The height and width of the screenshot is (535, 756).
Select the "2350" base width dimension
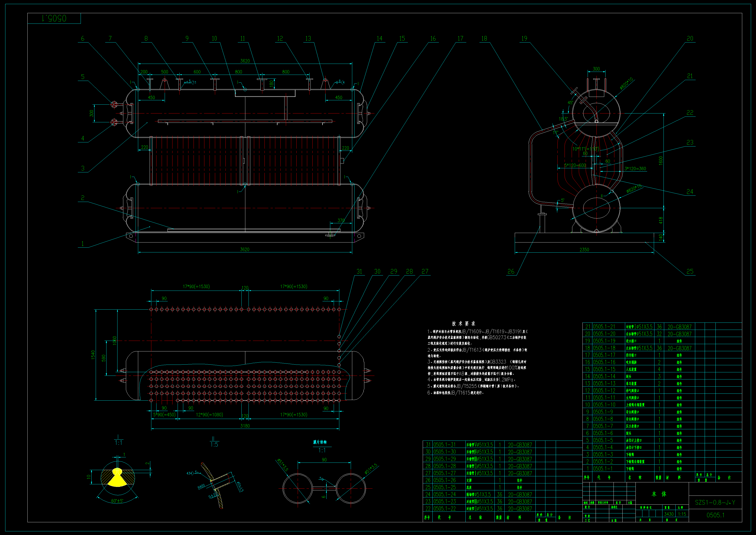(x=584, y=249)
